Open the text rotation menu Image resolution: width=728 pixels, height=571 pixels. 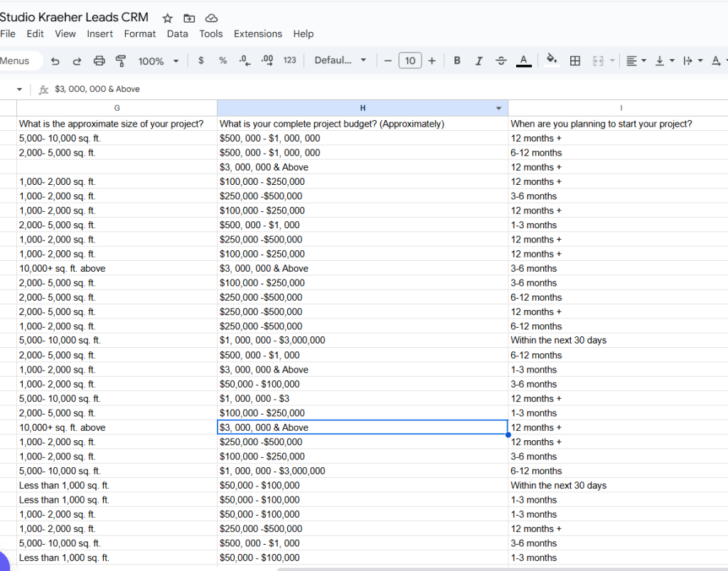point(718,61)
